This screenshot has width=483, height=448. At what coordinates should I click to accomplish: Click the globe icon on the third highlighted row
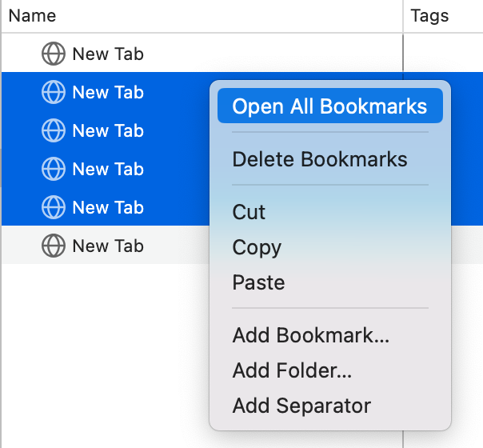pos(53,170)
